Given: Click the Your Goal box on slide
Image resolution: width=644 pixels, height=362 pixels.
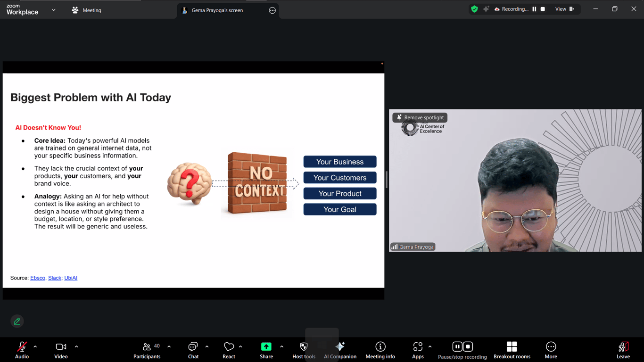Looking at the screenshot, I should 340,209.
